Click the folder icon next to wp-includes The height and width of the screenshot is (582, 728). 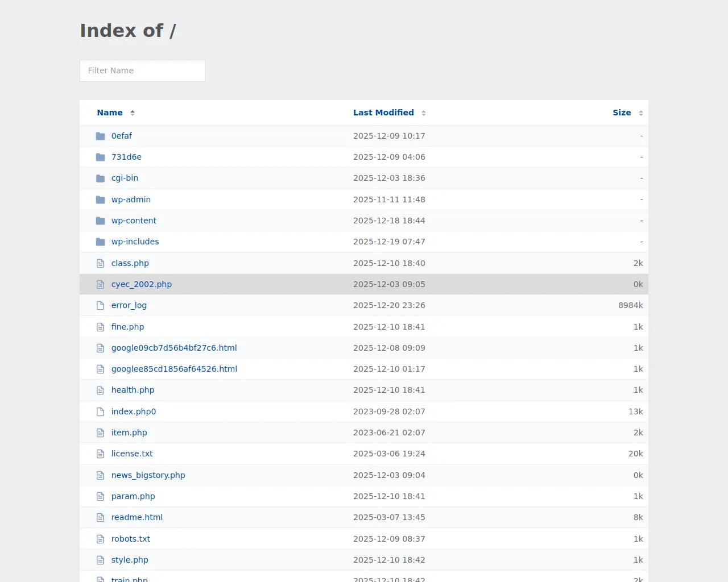101,242
